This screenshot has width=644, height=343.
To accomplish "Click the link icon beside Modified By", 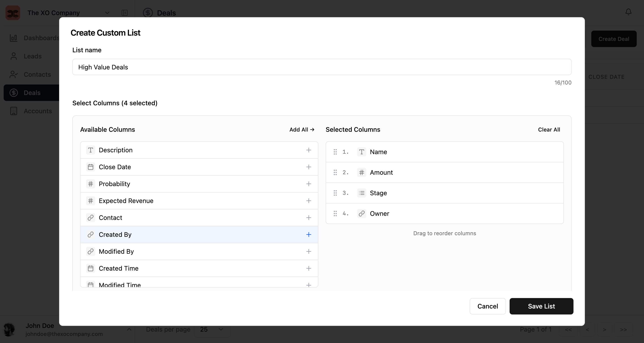I will 91,251.
